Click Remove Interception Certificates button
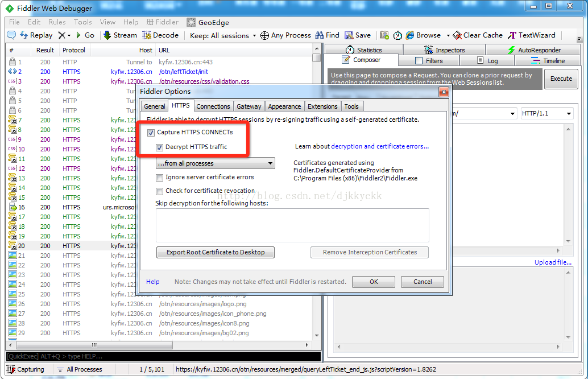Viewport: 588px width, 379px height. (x=370, y=252)
